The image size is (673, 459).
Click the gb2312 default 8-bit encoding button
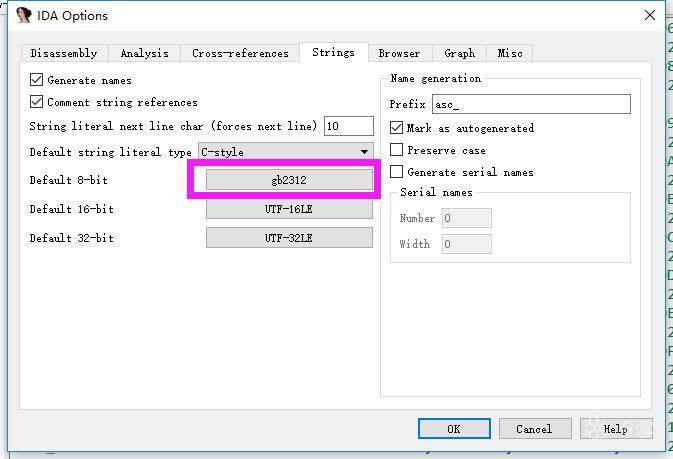pyautogui.click(x=289, y=180)
